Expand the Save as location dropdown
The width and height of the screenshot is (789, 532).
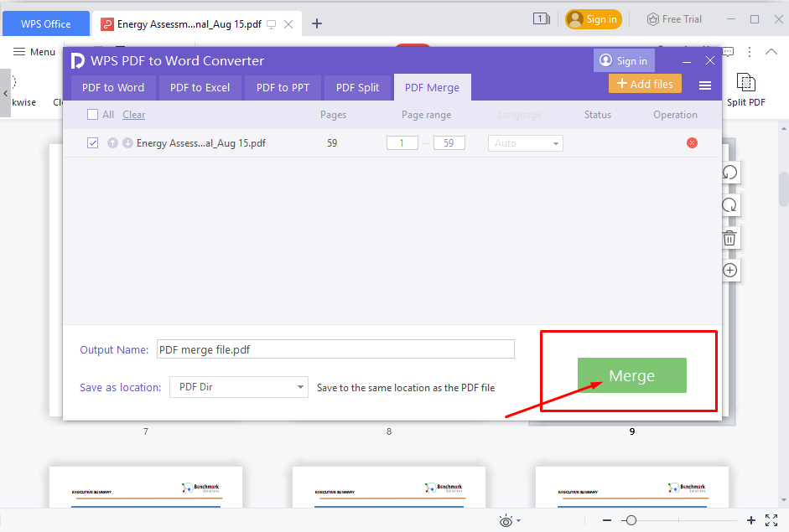tap(239, 387)
